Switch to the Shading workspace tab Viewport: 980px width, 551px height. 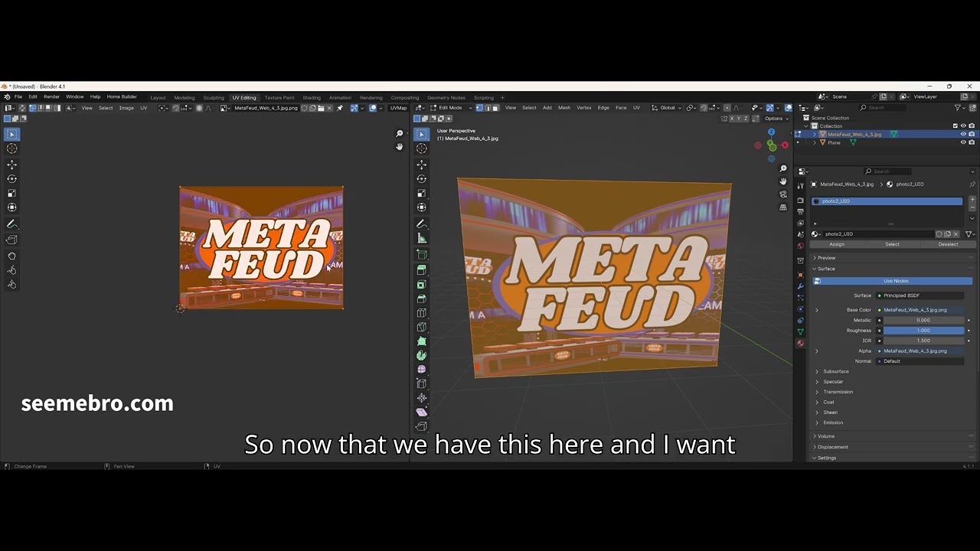tap(312, 98)
